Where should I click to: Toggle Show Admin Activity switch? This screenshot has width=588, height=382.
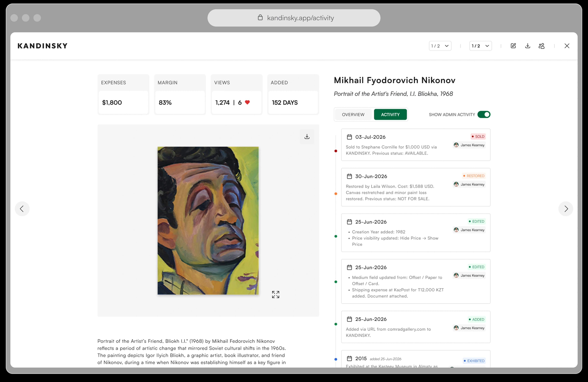(484, 115)
